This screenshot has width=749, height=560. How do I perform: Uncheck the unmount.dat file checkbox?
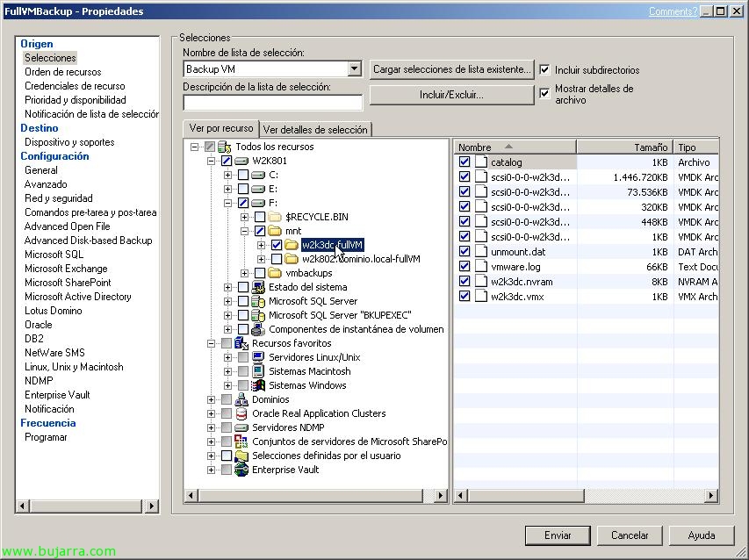click(x=465, y=251)
